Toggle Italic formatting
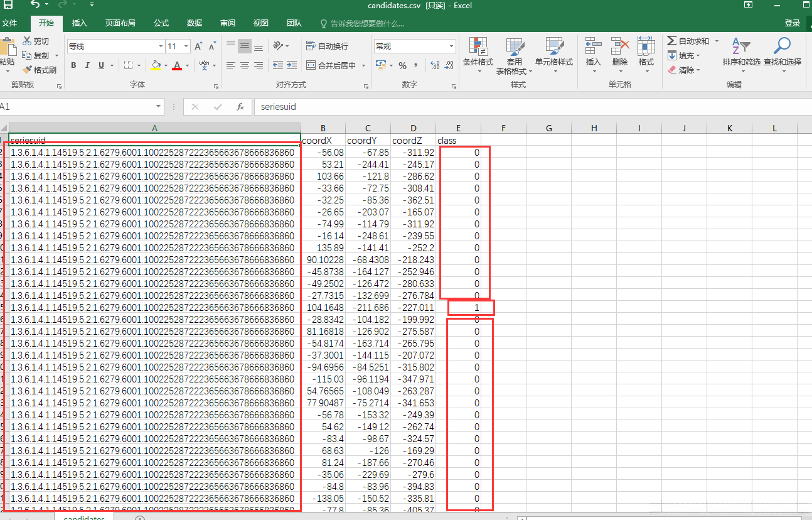The height and width of the screenshot is (520, 812). (87, 65)
